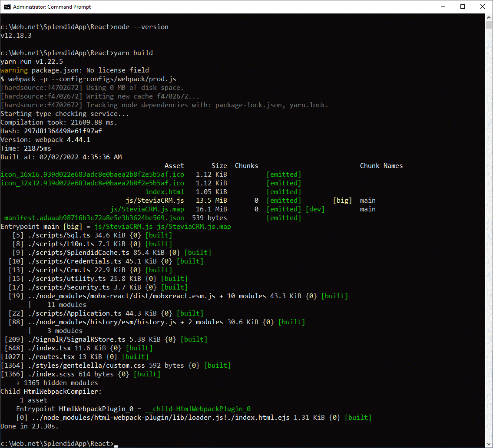Click the 'Administrator: Command Prompt' title text
This screenshot has height=448, width=493.
52,7
